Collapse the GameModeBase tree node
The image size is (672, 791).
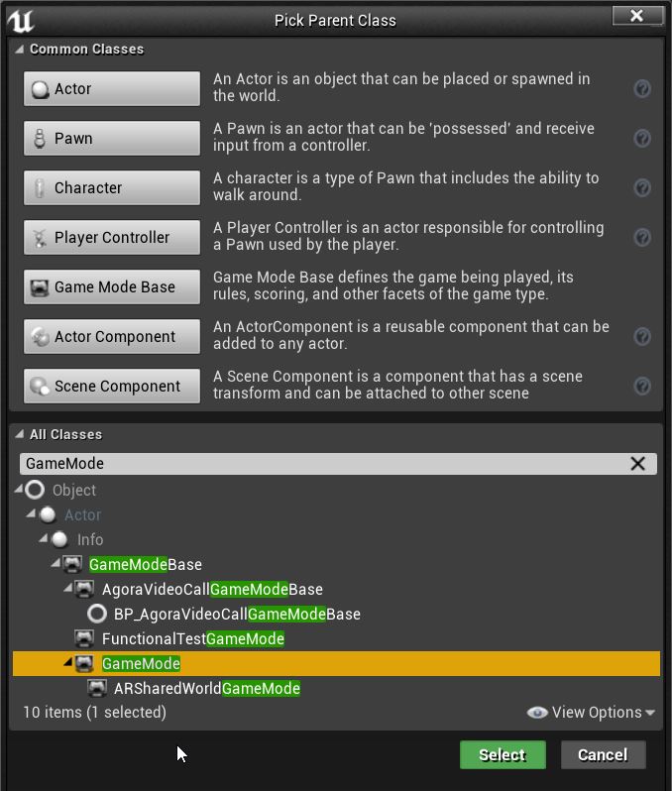[56, 563]
